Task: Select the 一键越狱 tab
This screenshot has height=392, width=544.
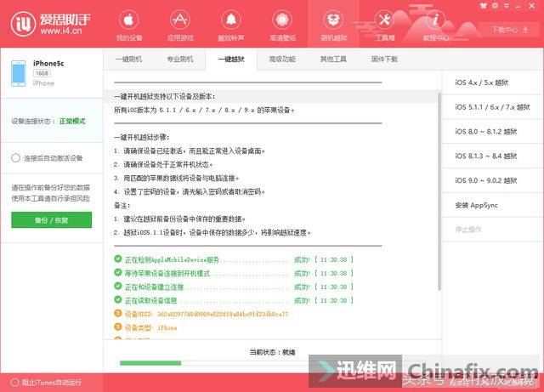Action: pos(231,59)
